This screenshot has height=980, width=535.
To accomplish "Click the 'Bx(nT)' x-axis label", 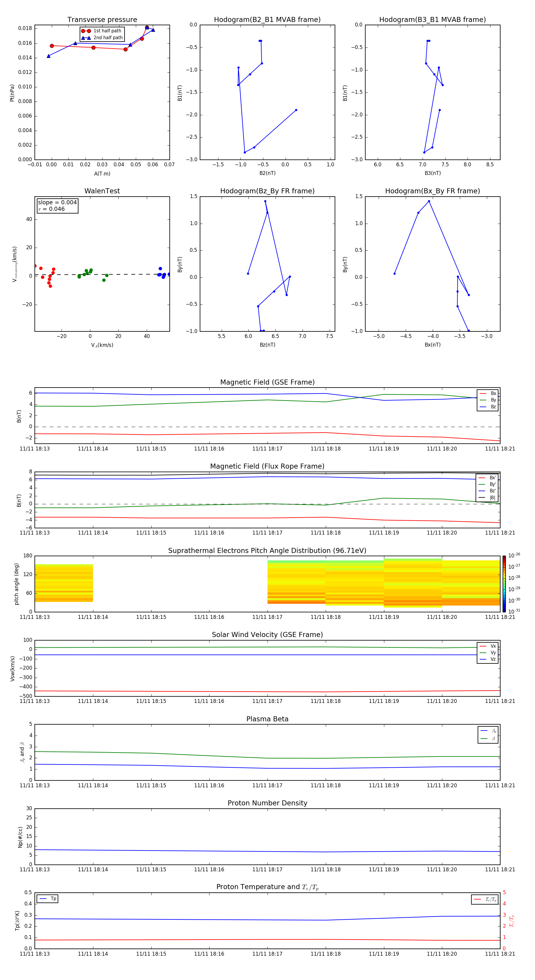I will 432,345.
